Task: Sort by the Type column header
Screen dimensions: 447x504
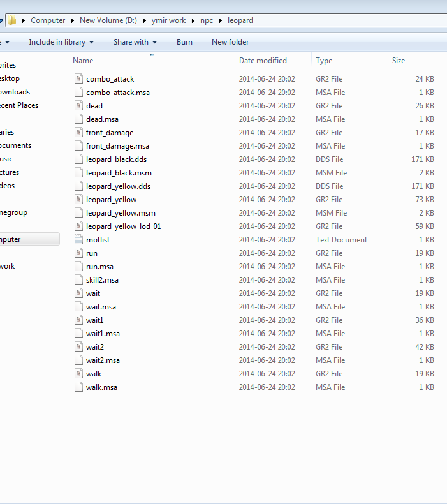Action: [324, 61]
